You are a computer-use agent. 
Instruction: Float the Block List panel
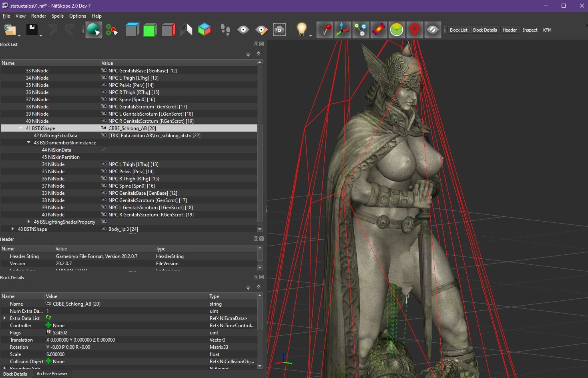click(x=256, y=44)
